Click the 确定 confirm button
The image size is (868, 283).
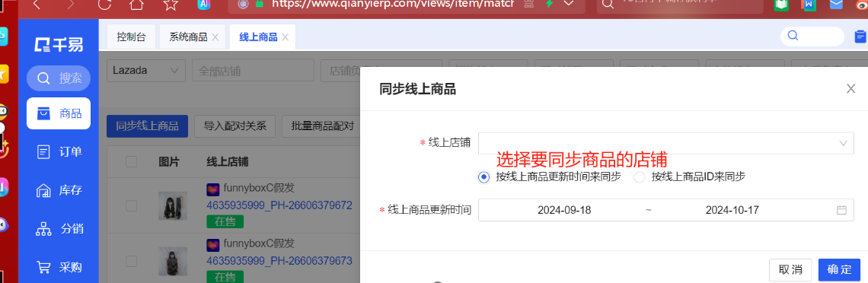[839, 270]
